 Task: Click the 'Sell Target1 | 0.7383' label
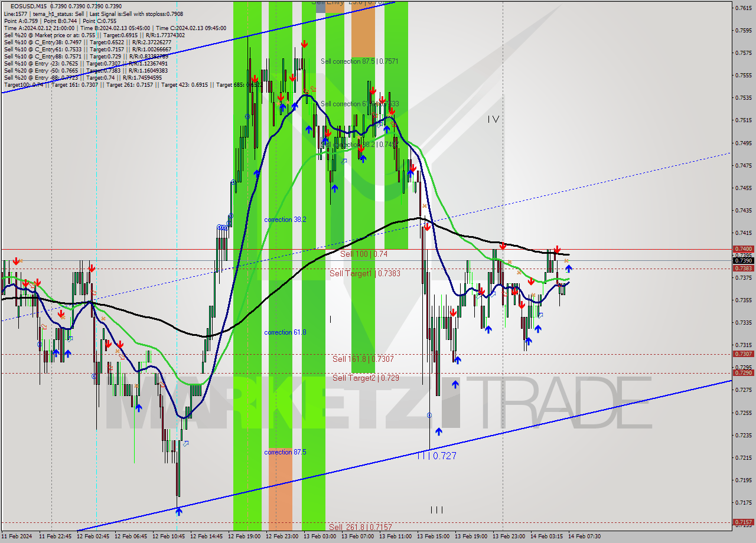(365, 273)
